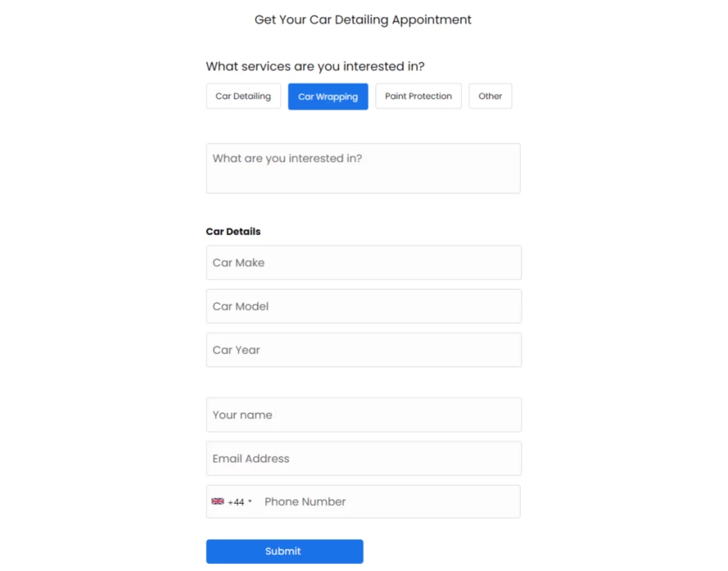Image resolution: width=728 pixels, height=571 pixels.
Task: Choose the Other service option
Action: coord(490,97)
